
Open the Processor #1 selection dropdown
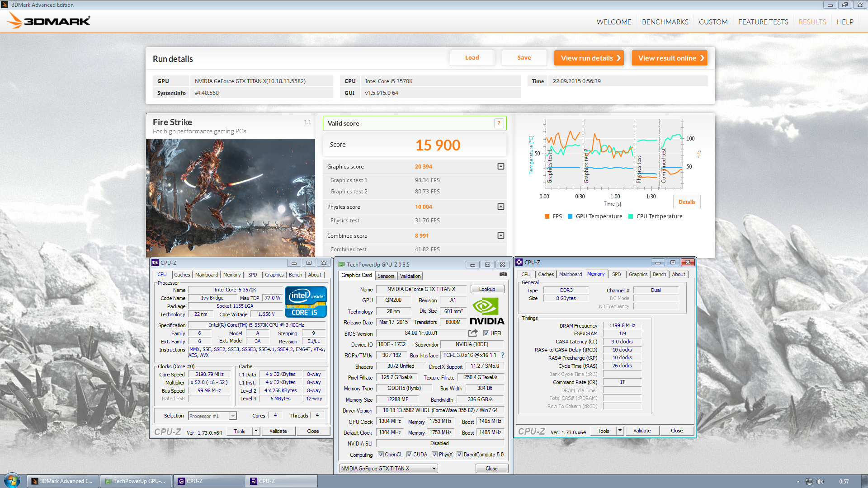(x=212, y=416)
